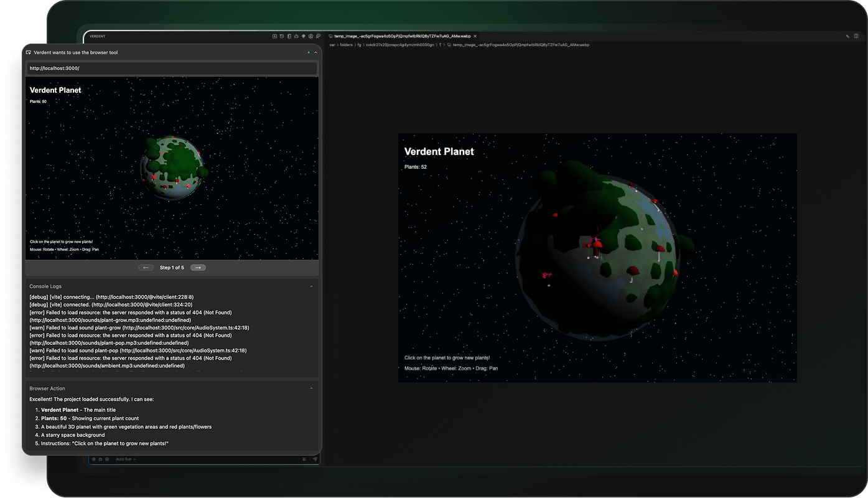Click the green status dot in browser tool header
The image size is (868, 498).
point(309,53)
